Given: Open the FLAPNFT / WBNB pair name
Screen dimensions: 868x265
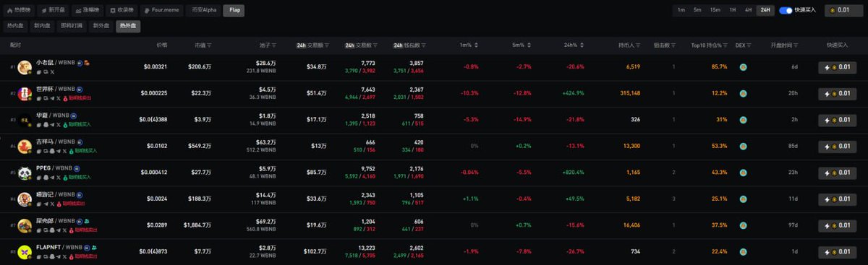Looking at the screenshot, I should 59,247.
